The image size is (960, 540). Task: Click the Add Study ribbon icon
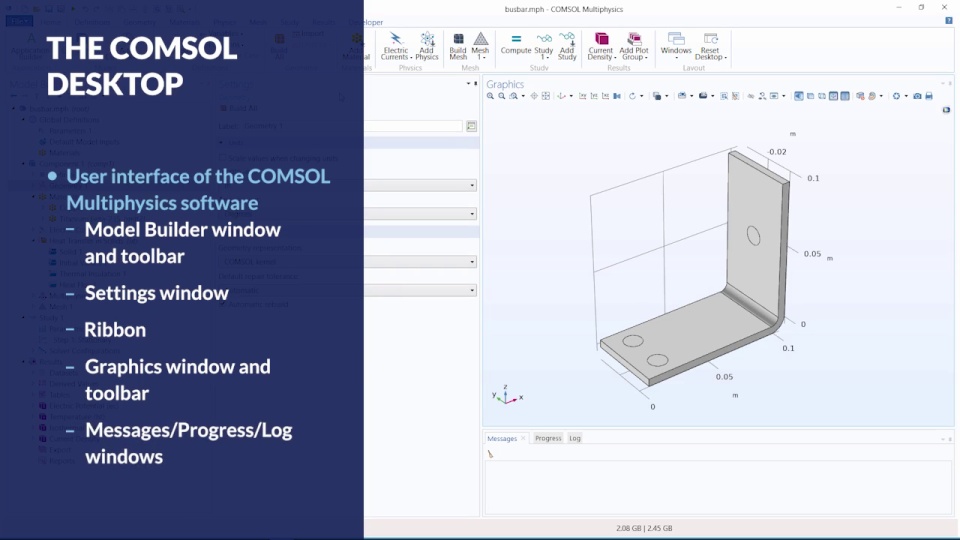pyautogui.click(x=567, y=45)
